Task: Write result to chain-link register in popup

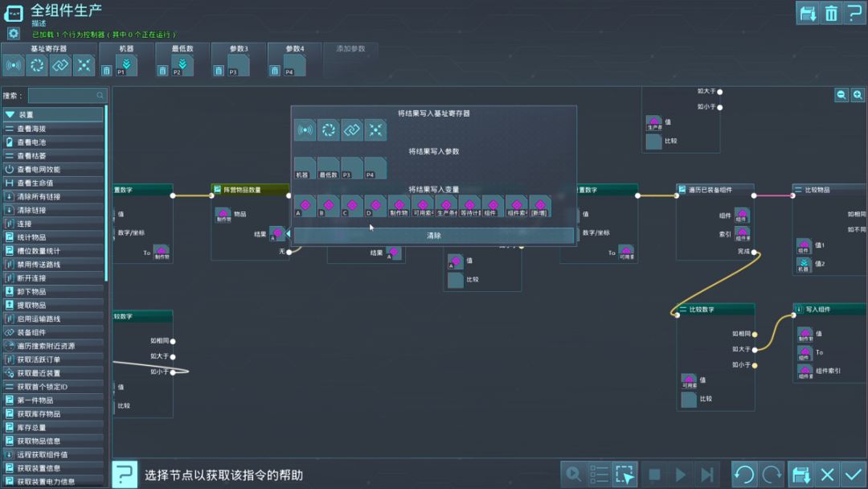Action: 352,130
